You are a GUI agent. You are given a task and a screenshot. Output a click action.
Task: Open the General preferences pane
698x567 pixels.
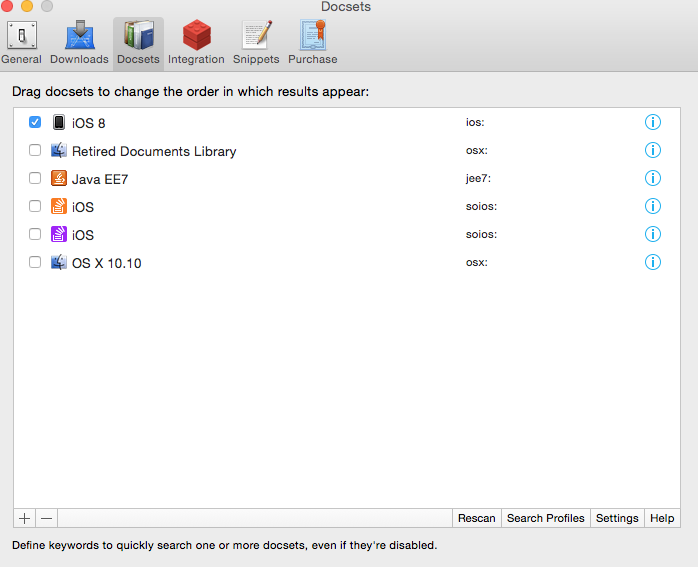click(21, 43)
